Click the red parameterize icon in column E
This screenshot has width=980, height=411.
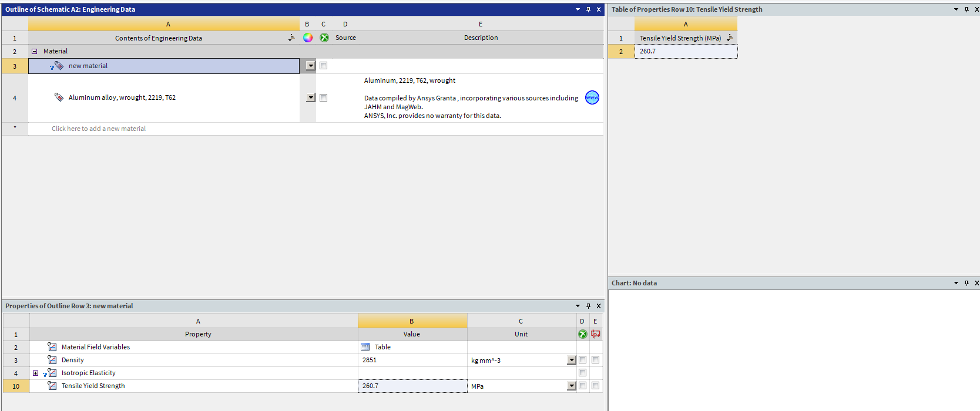[596, 334]
